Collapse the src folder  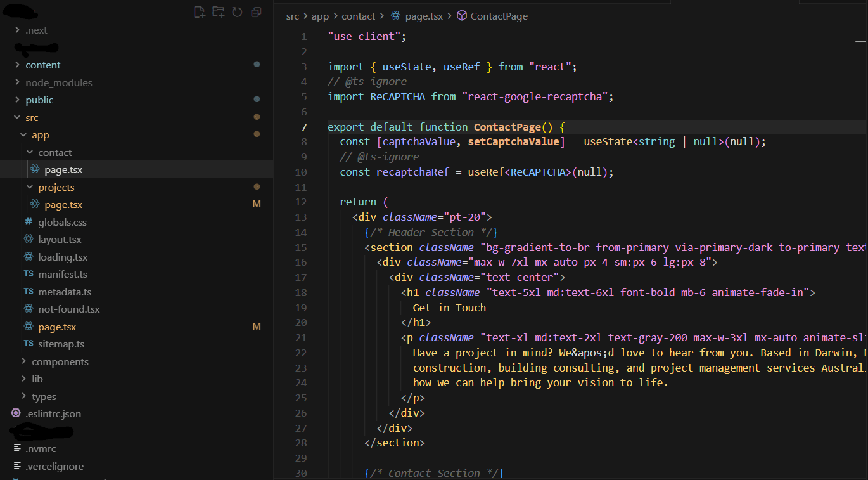click(x=32, y=117)
